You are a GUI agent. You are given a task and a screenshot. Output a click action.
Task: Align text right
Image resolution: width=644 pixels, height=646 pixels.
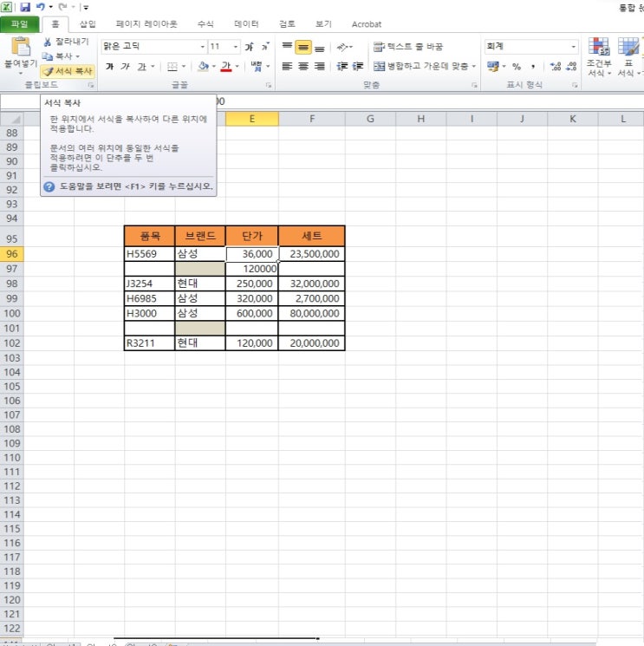[320, 66]
